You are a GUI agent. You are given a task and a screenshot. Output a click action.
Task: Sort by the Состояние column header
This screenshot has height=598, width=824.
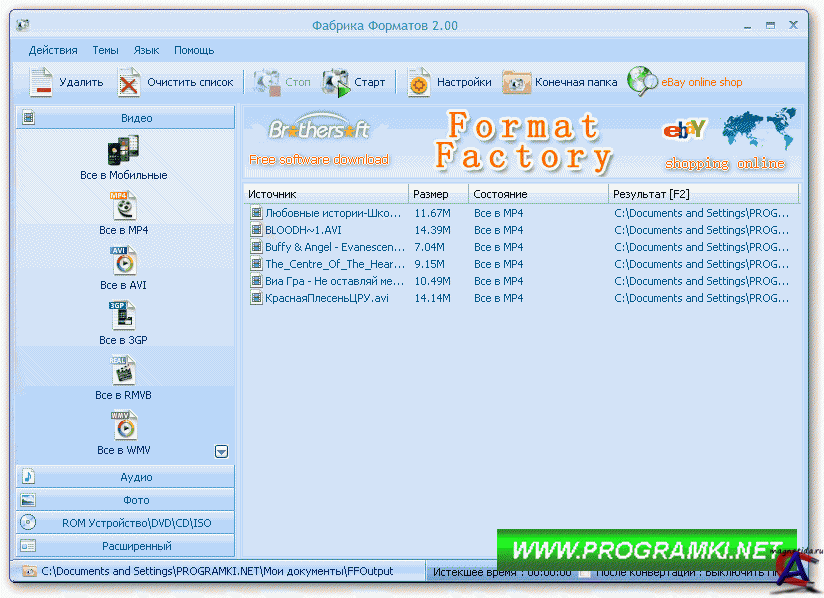[538, 194]
